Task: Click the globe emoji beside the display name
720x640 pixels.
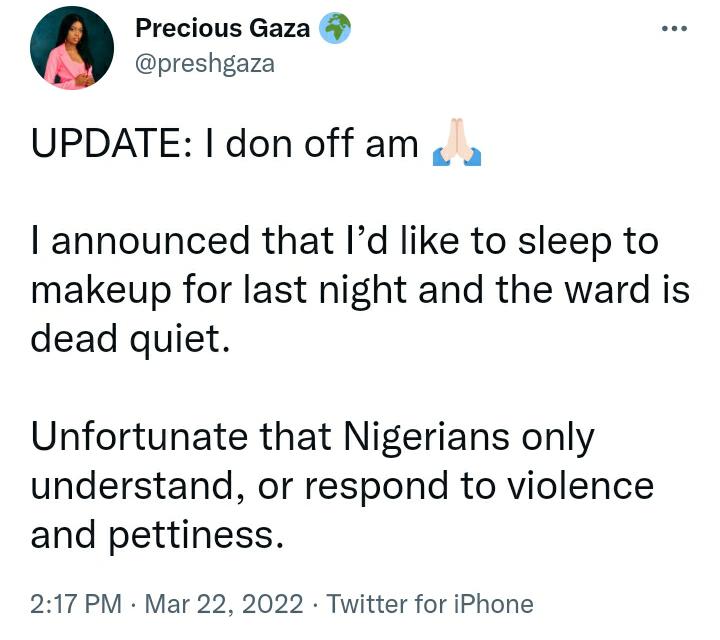Action: tap(335, 28)
